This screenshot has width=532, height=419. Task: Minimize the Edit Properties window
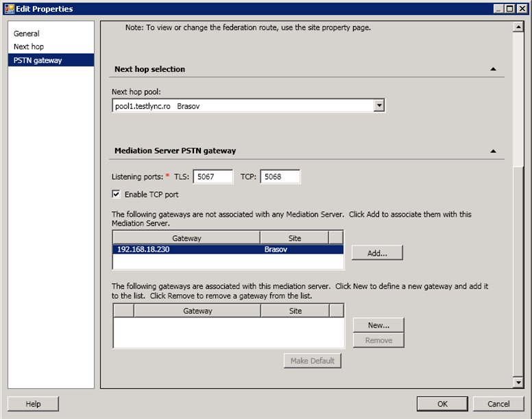(498, 9)
